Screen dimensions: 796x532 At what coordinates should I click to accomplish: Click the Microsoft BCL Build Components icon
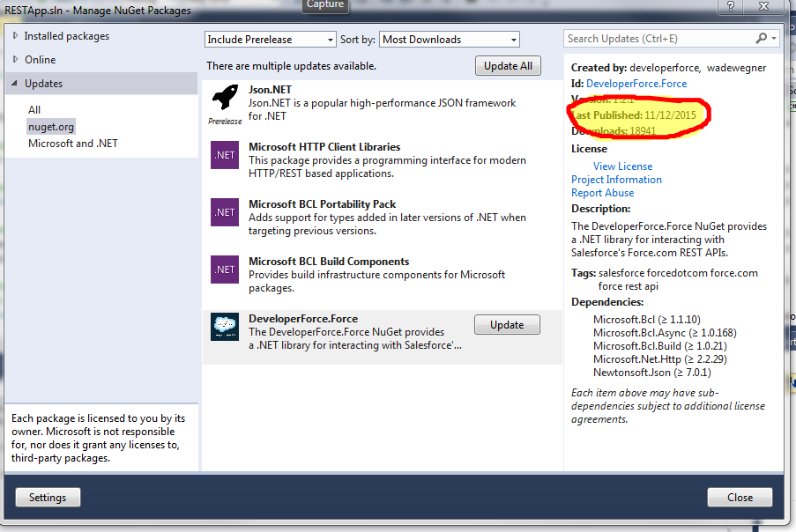(226, 270)
